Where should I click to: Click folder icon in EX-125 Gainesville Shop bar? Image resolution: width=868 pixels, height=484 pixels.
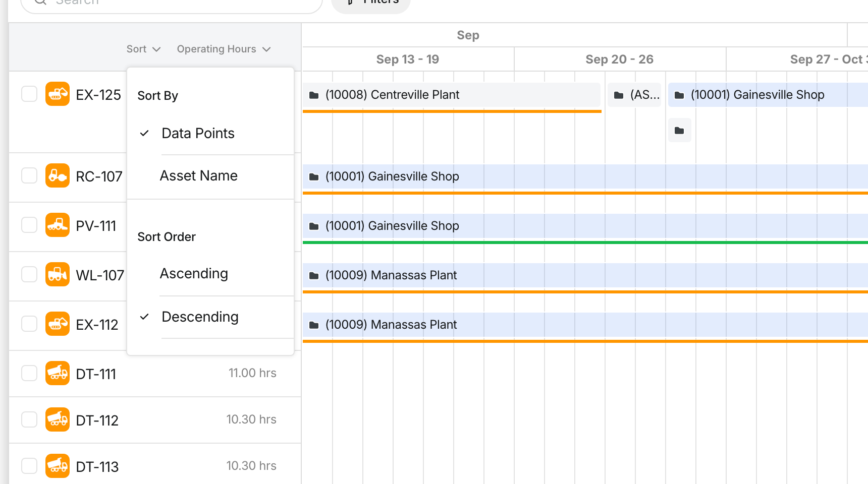coord(679,95)
